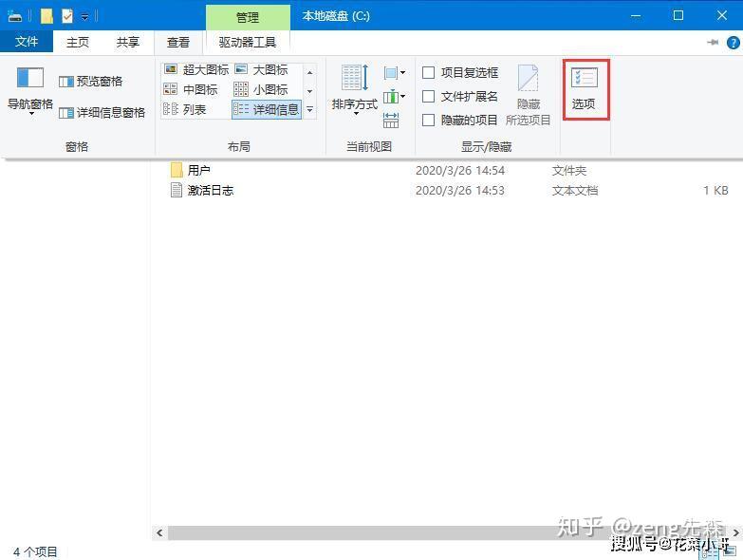Image resolution: width=743 pixels, height=560 pixels.
Task: Open Customize Quick Access Toolbar dropdown
Action: click(84, 17)
